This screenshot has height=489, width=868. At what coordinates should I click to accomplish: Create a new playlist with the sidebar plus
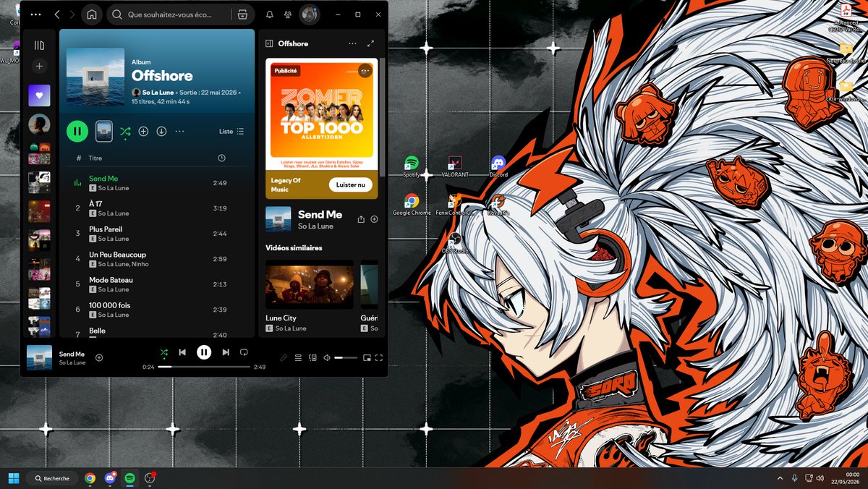coord(40,66)
